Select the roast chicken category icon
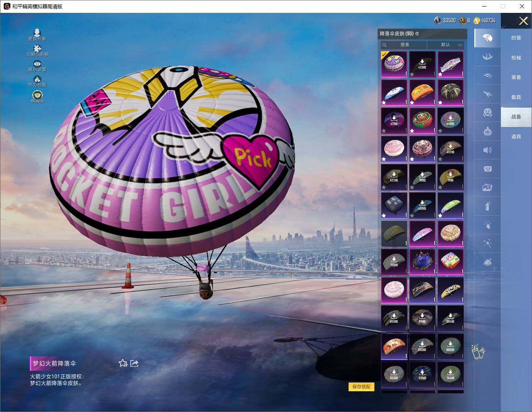 tap(487, 262)
